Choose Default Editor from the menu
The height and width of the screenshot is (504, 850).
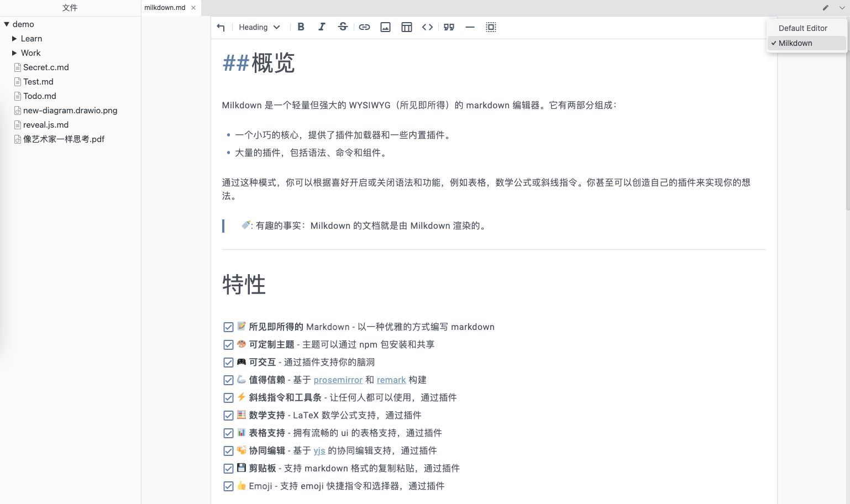[x=807, y=28]
